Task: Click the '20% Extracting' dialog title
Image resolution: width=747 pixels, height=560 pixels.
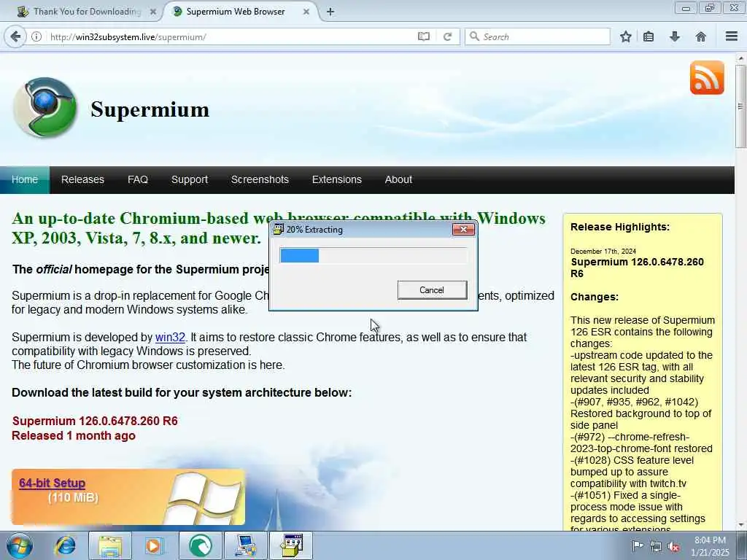Action: pyautogui.click(x=314, y=230)
